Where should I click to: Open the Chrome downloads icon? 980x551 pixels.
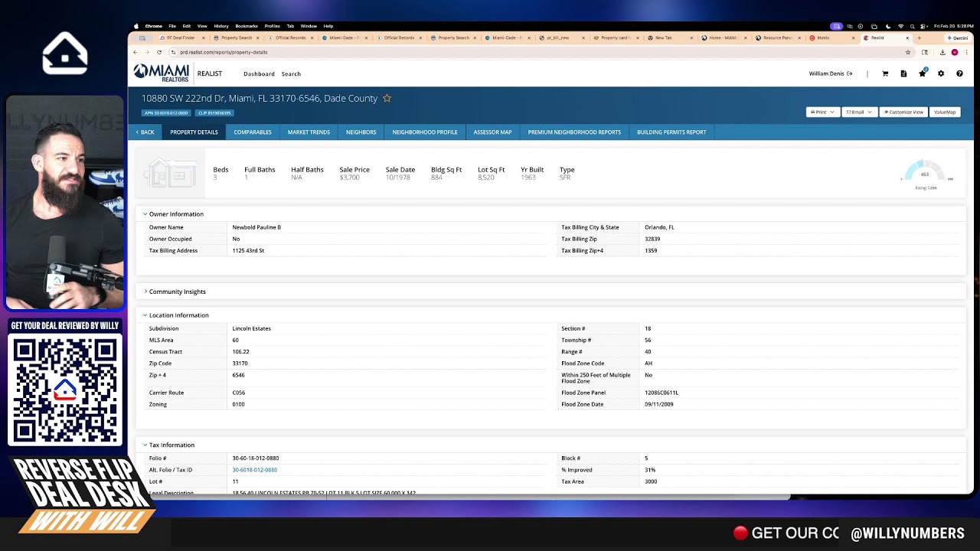point(942,52)
